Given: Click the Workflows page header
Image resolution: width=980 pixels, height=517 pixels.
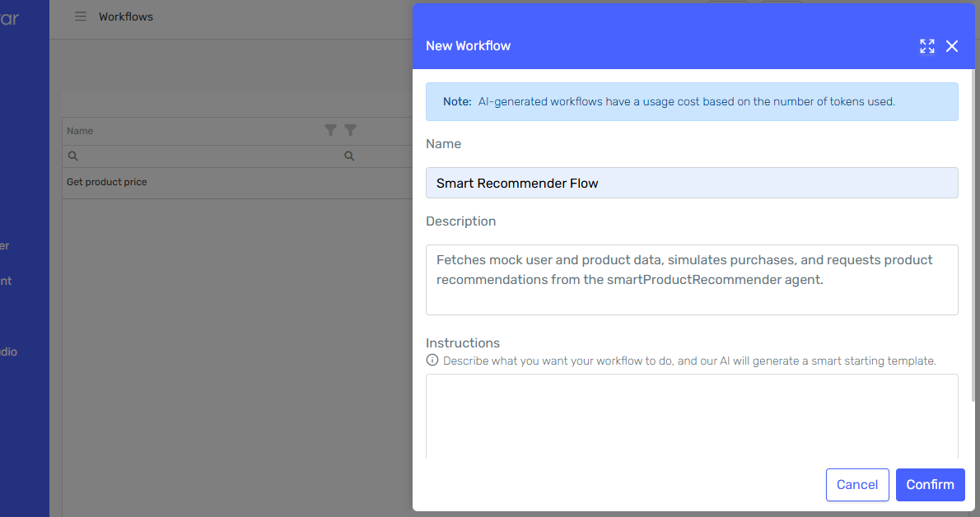Looking at the screenshot, I should click(125, 16).
